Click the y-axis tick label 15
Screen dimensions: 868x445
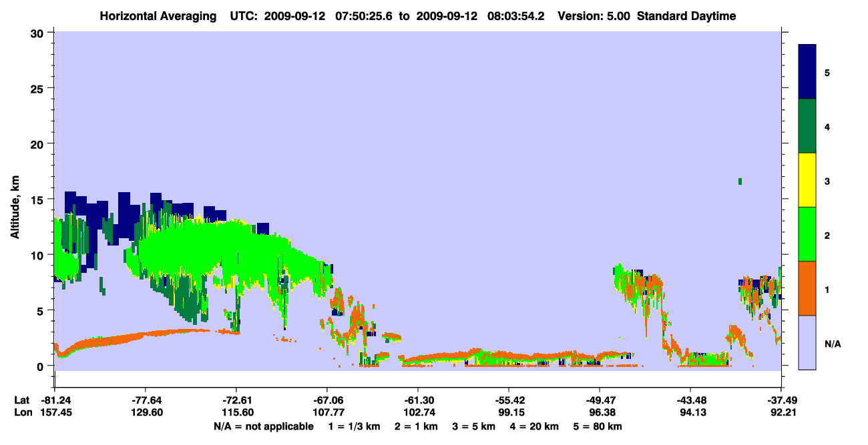click(x=38, y=199)
